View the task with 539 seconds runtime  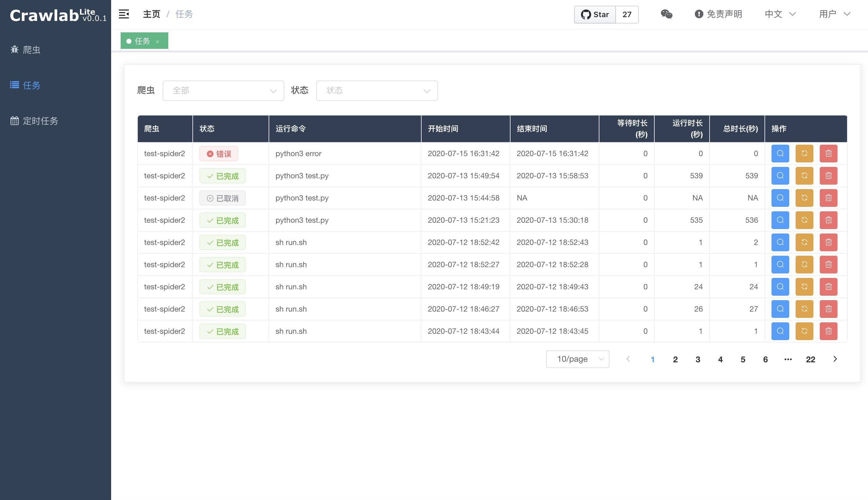[780, 176]
